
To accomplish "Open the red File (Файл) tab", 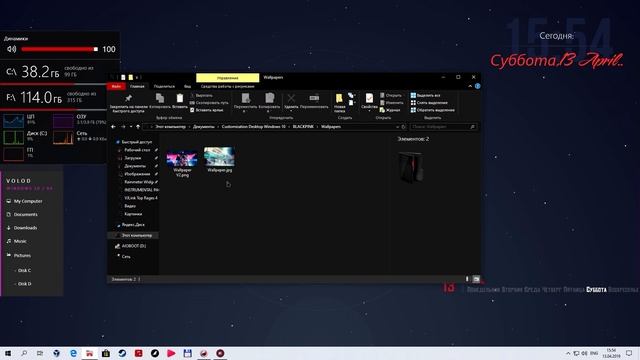I will [116, 87].
